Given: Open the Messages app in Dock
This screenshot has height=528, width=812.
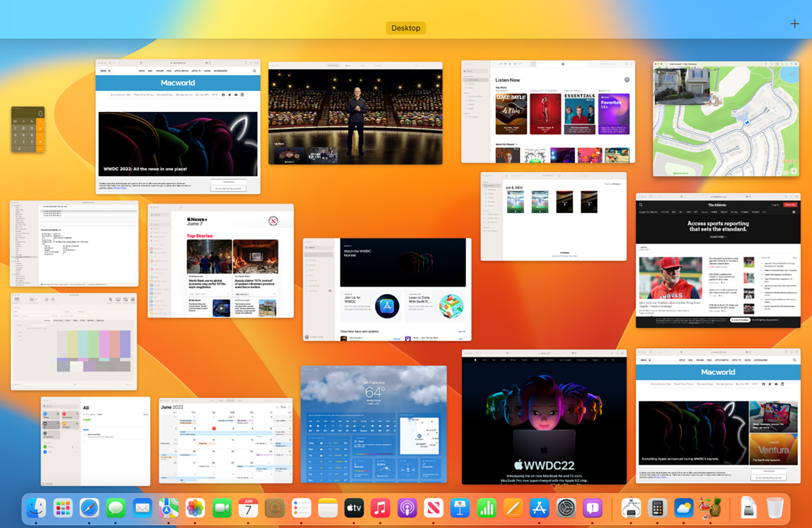Looking at the screenshot, I should [116, 508].
